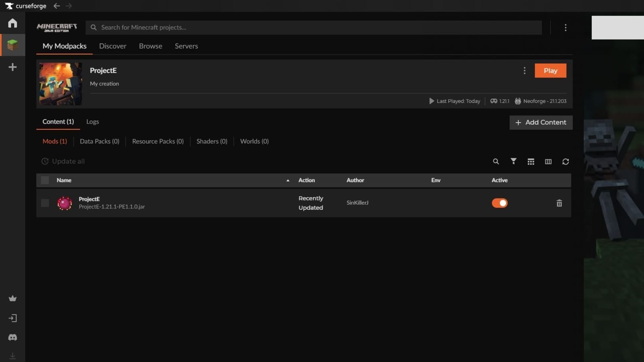
Task: Open the top-right three-dot menu
Action: pyautogui.click(x=566, y=27)
